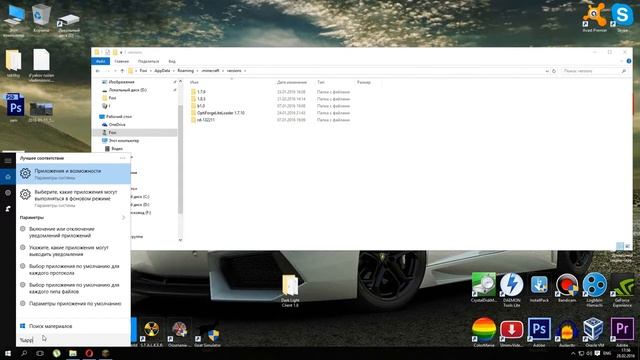Launch the ColorMania desktop shortcut

[484, 332]
